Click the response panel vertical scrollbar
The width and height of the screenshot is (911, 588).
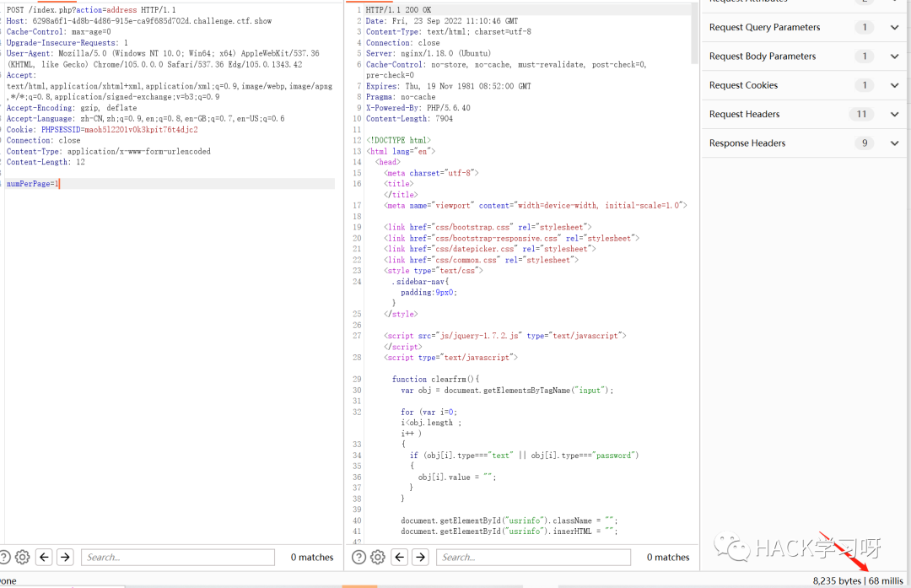[694, 35]
